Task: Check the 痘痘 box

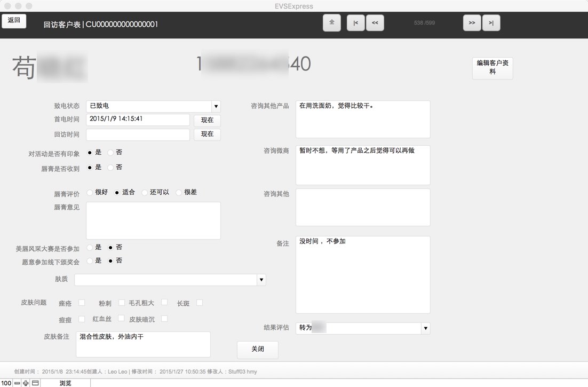Action: click(82, 319)
